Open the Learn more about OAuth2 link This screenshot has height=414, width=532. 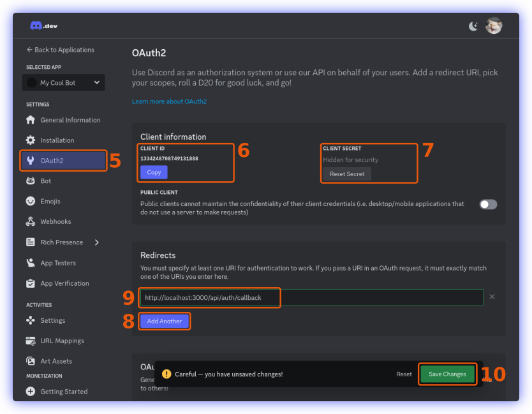pyautogui.click(x=169, y=101)
